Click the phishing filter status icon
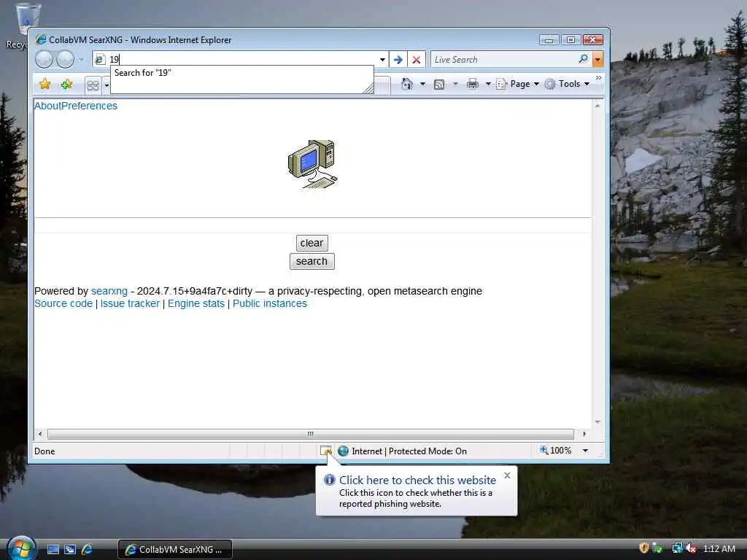The width and height of the screenshot is (747, 560). [x=326, y=451]
